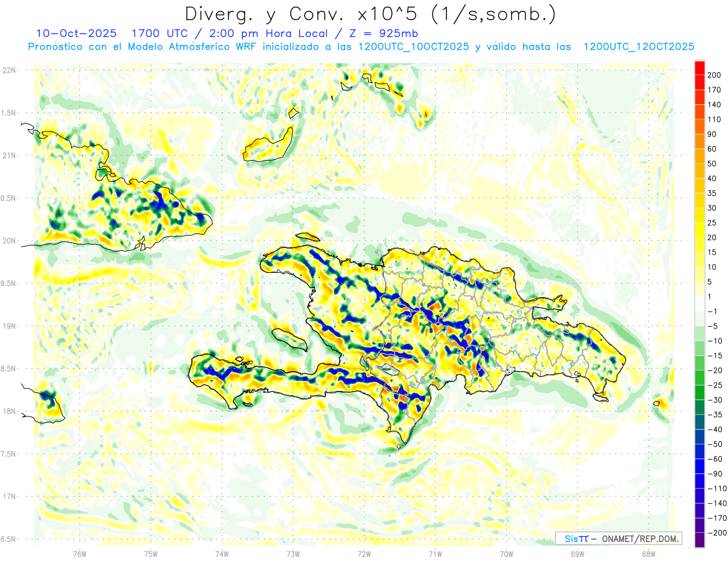728x562 pixels.
Task: Click the colorbar value '90'
Action: [713, 134]
